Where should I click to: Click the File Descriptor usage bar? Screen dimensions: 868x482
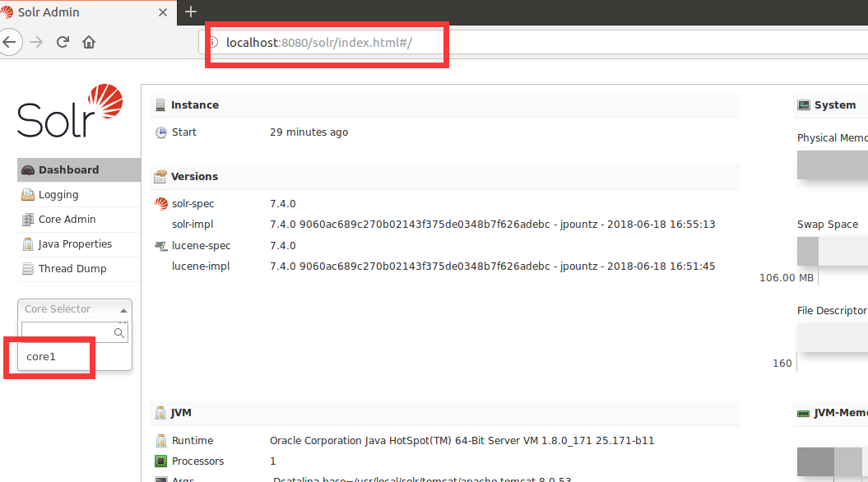(833, 337)
